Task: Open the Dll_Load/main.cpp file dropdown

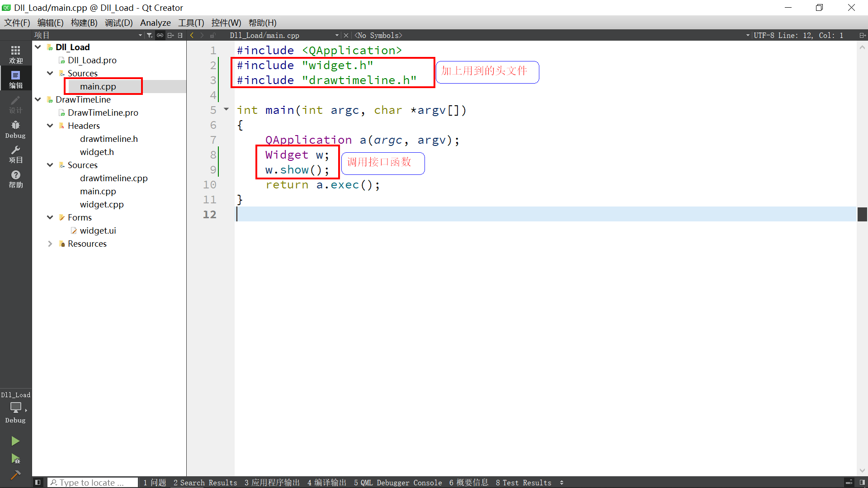Action: pyautogui.click(x=337, y=35)
